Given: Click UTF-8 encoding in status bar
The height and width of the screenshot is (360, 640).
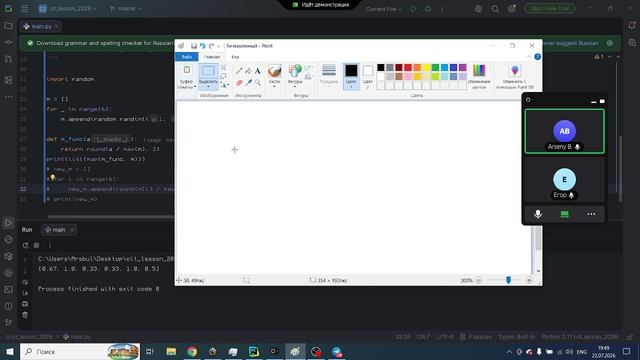Looking at the screenshot, I should pyautogui.click(x=444, y=337).
